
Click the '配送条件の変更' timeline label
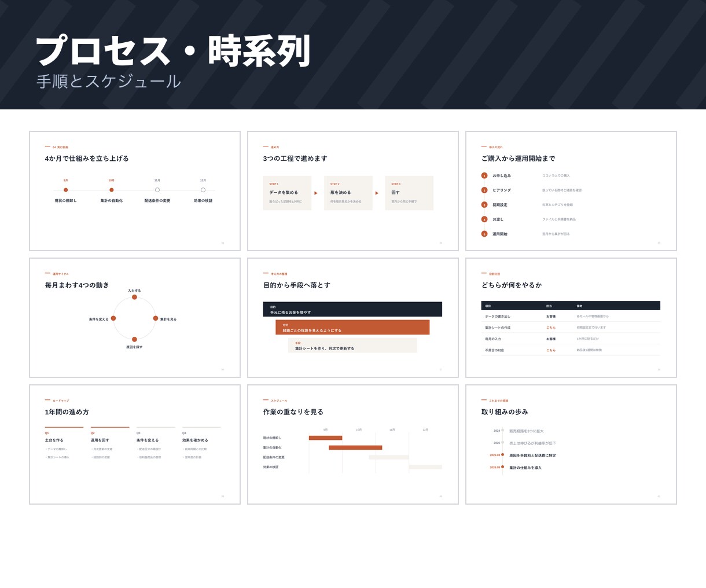point(157,201)
